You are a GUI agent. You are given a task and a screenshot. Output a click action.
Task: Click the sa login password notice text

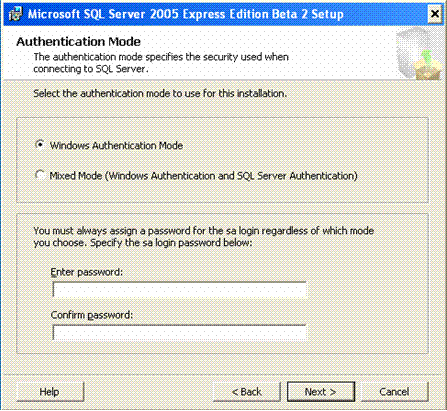(x=204, y=237)
